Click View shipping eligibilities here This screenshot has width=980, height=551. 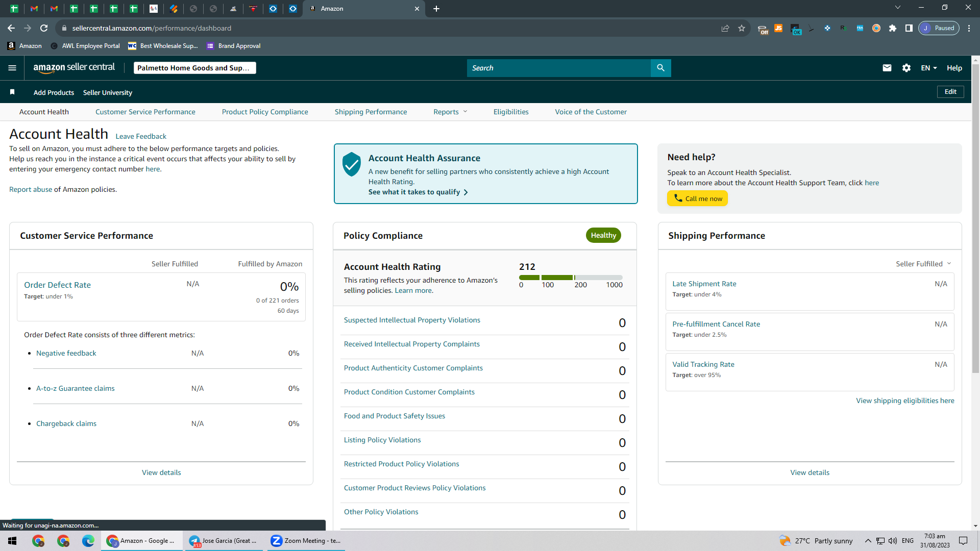coord(905,400)
